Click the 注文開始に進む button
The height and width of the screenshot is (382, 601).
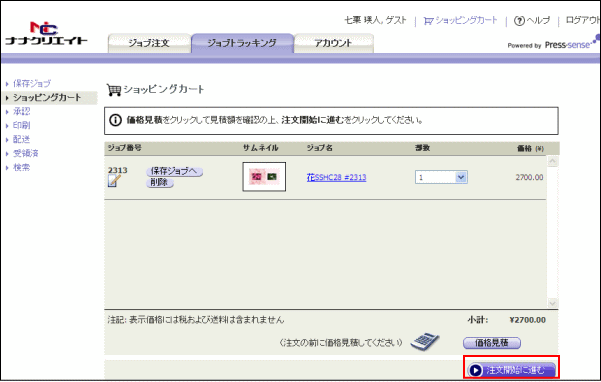pos(511,370)
